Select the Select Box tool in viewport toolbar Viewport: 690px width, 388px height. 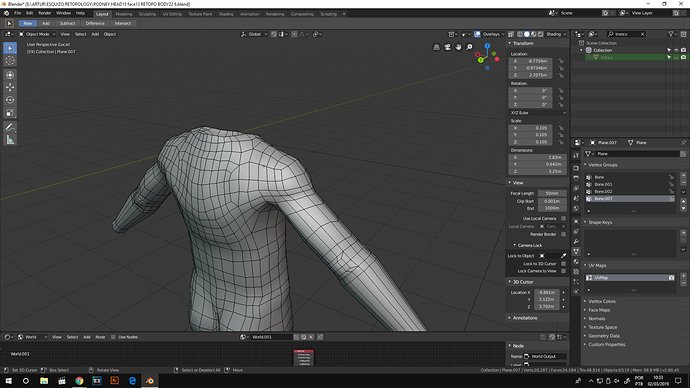coord(10,48)
